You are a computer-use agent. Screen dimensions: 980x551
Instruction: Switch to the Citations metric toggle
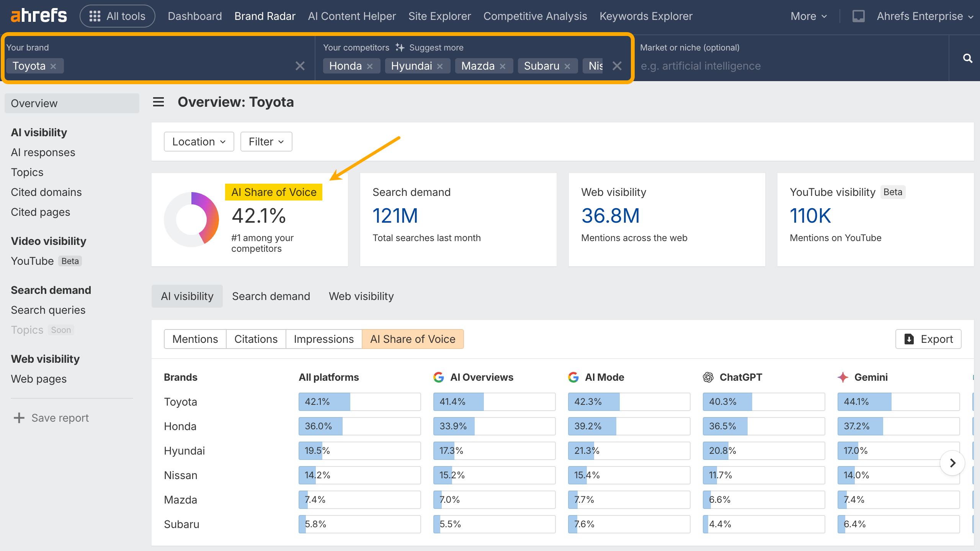click(x=256, y=339)
